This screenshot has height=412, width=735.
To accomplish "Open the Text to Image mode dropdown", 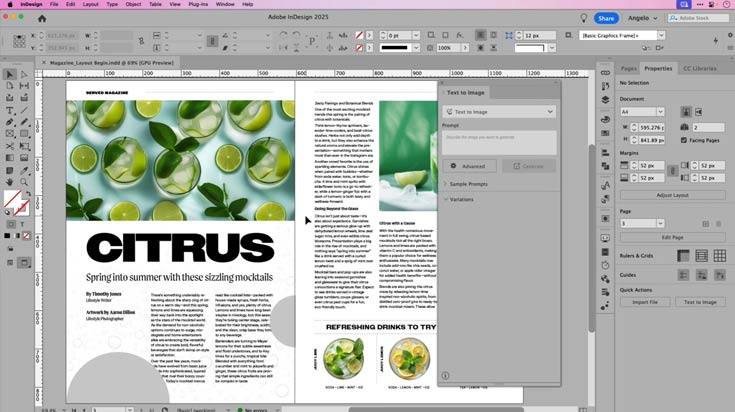I will click(x=499, y=112).
